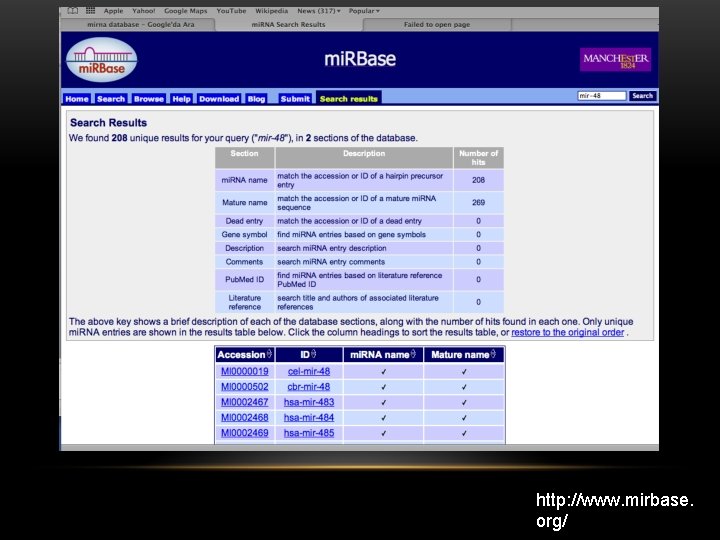Viewport: 720px width, 540px height.
Task: Focus the mir-48 search input field
Action: click(x=602, y=96)
